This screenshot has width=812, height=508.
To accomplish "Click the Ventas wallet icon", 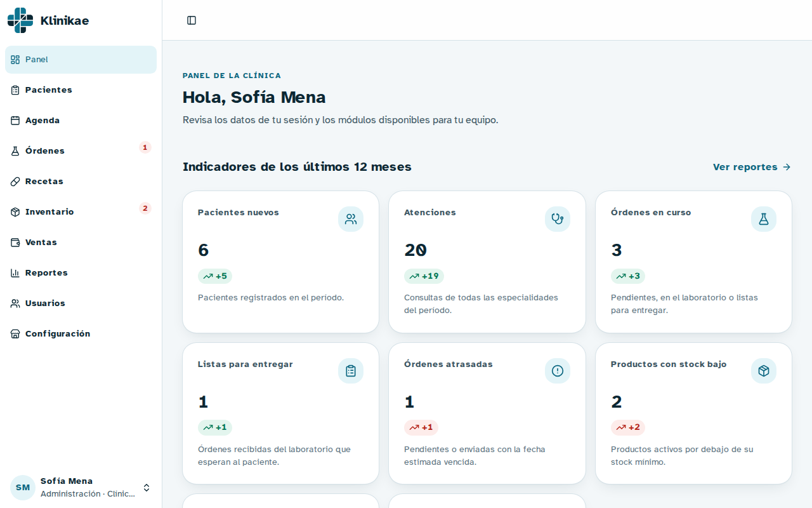I will coord(15,243).
